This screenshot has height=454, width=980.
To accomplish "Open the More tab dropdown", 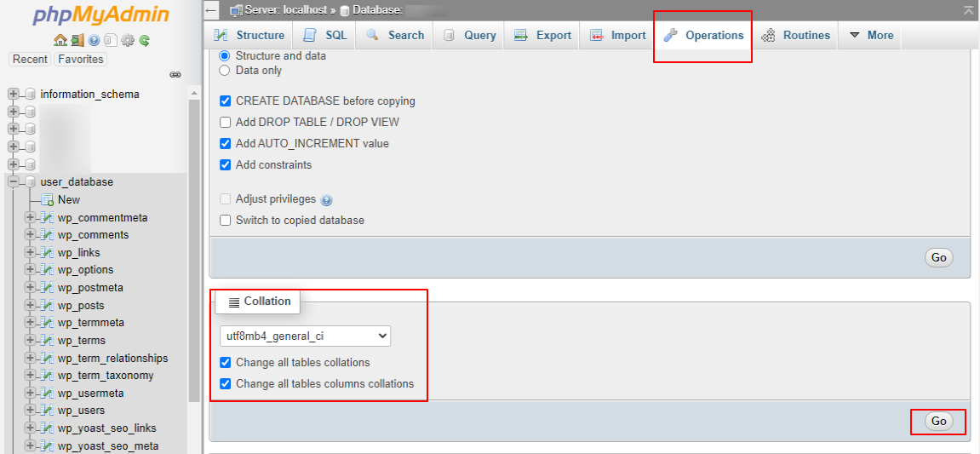I will pos(871,35).
